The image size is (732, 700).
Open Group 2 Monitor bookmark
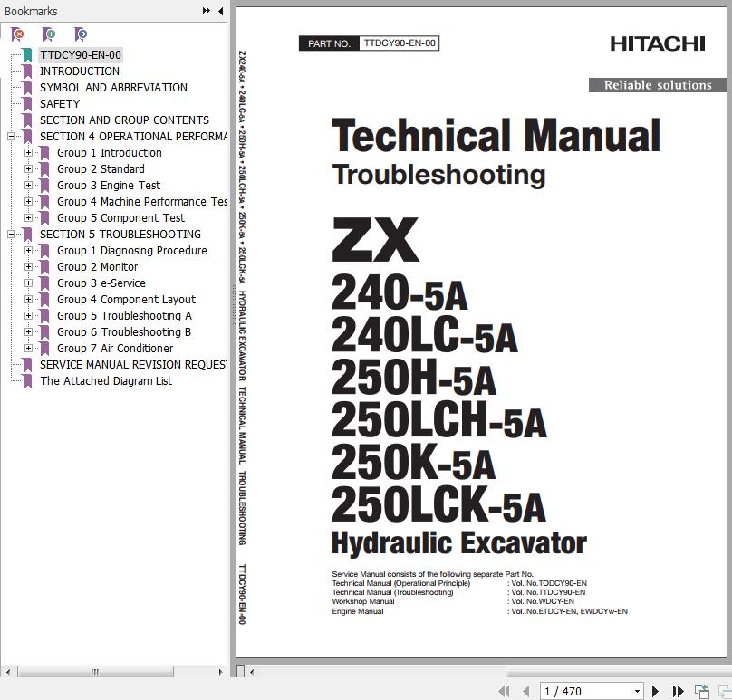pyautogui.click(x=98, y=267)
